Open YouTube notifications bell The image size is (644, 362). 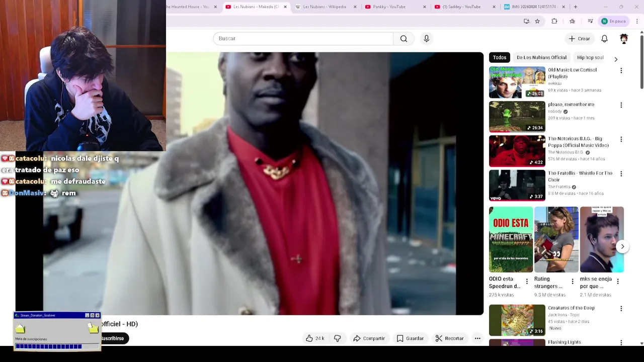604,39
